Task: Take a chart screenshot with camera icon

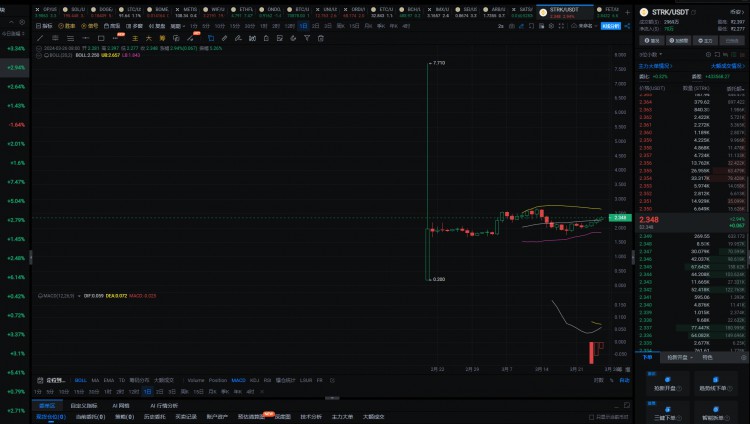Action: 512,26
